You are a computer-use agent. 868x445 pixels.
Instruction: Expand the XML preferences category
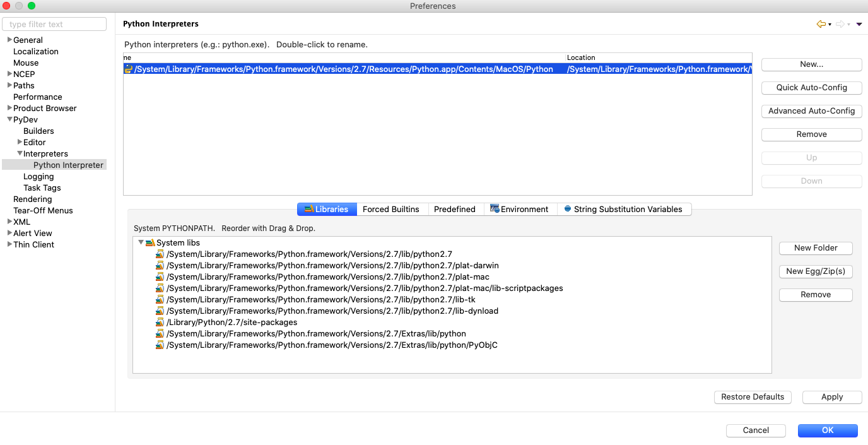click(9, 222)
